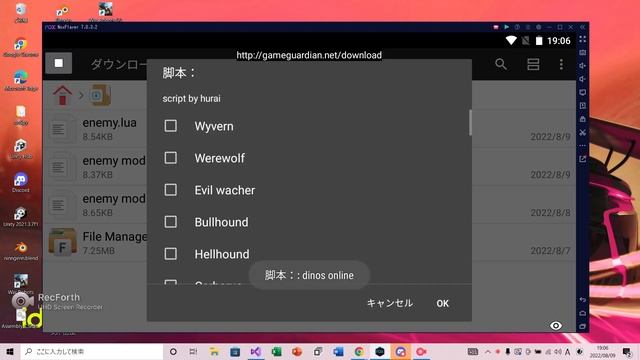Open File Explorer from taskbar
This screenshot has width=640, height=360.
214,351
